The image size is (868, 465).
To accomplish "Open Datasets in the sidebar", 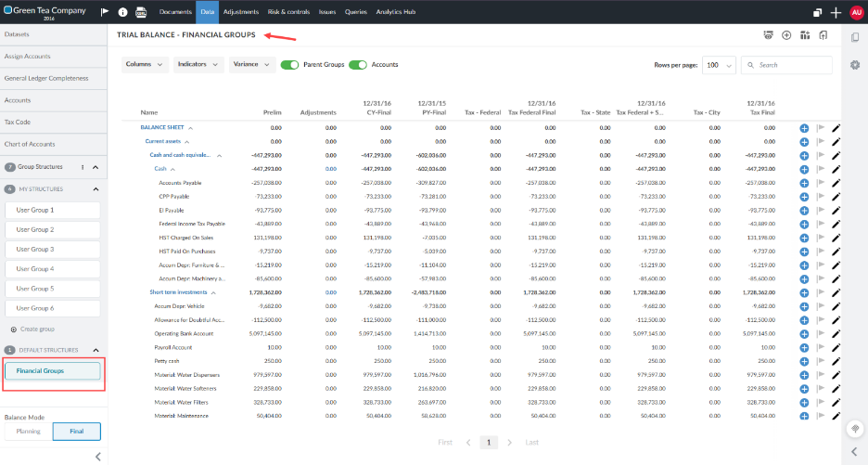I will [54, 34].
